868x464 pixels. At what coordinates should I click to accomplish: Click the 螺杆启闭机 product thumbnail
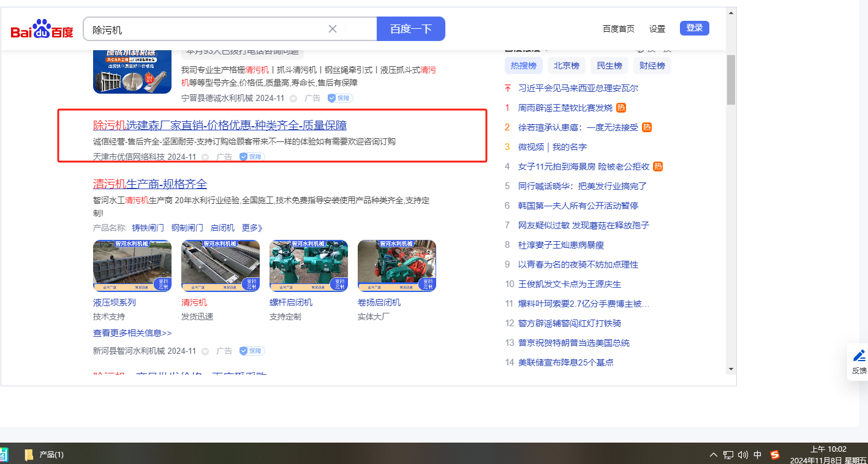tap(309, 266)
